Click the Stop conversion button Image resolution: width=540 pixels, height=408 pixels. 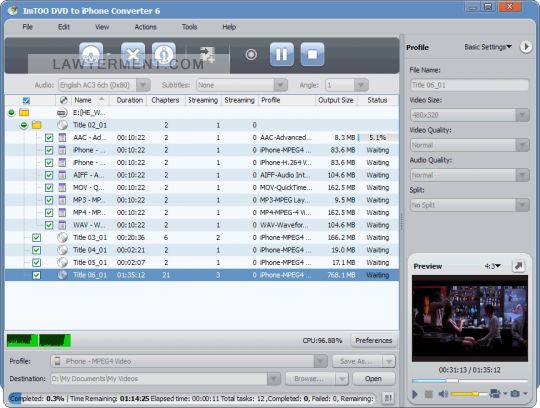point(312,54)
